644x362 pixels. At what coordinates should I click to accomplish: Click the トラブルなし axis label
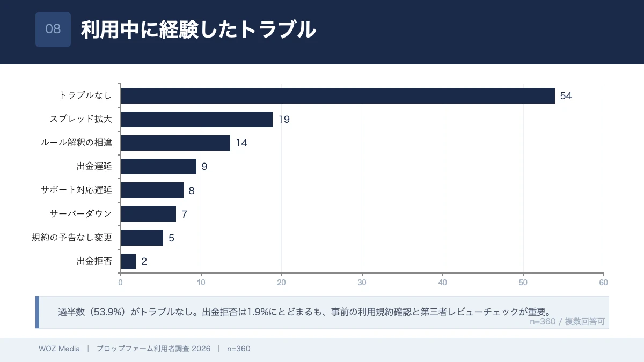tap(86, 96)
